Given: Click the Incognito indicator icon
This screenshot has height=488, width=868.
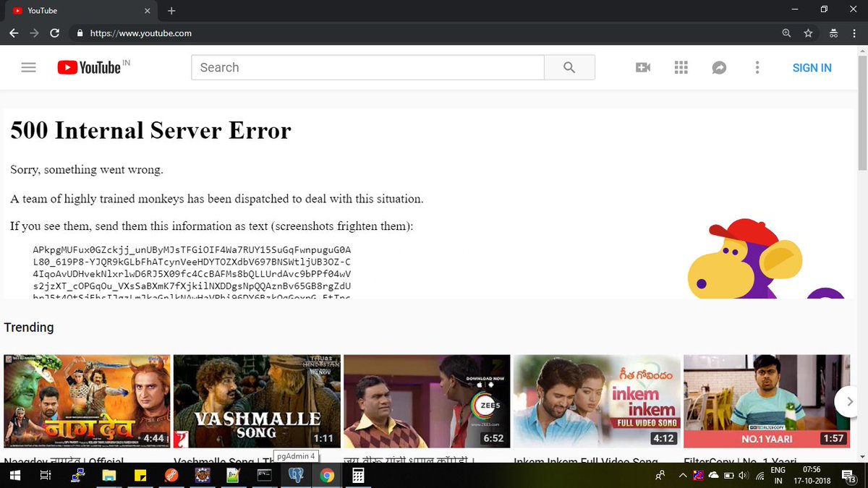Looking at the screenshot, I should coord(833,33).
